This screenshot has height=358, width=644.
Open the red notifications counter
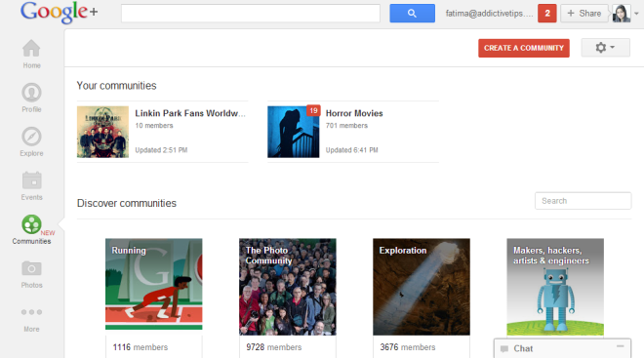(547, 13)
